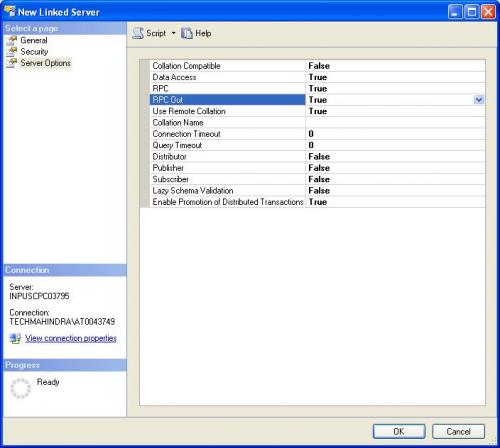Minimize the New Linked Server window

tap(455, 12)
